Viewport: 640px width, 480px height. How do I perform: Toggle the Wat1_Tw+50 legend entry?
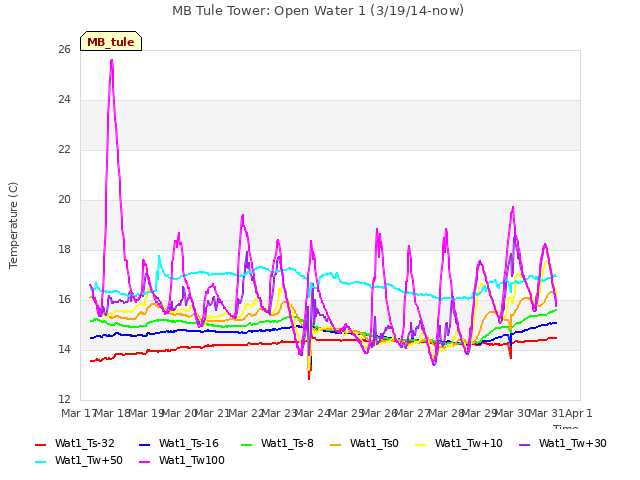[79, 460]
